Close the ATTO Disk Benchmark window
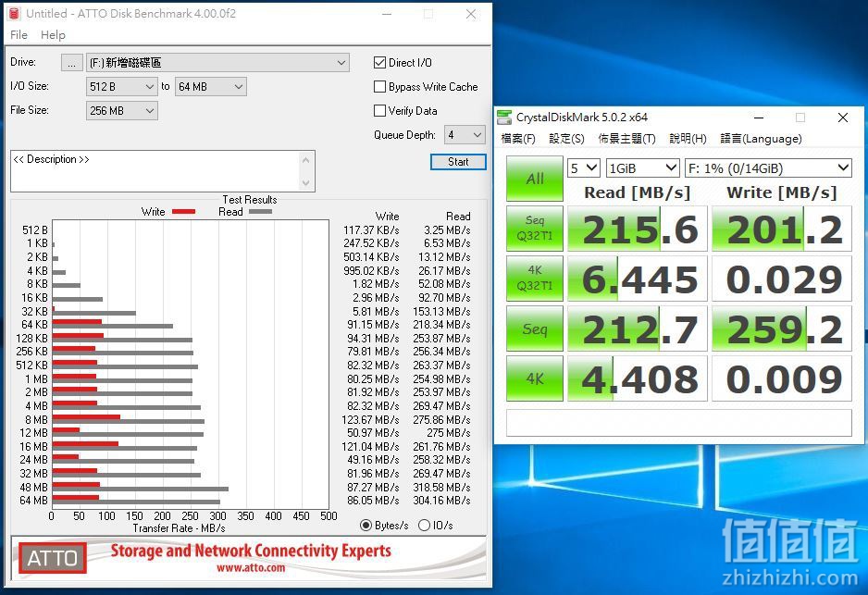 (x=470, y=14)
